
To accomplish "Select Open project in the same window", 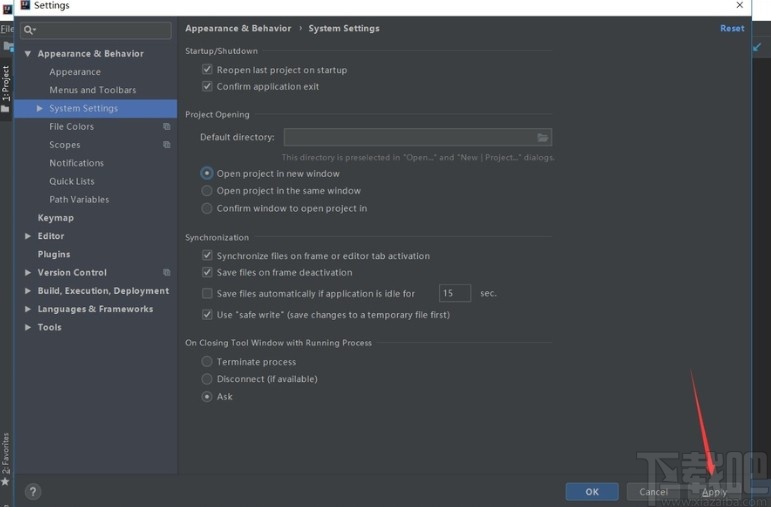I will tap(207, 191).
